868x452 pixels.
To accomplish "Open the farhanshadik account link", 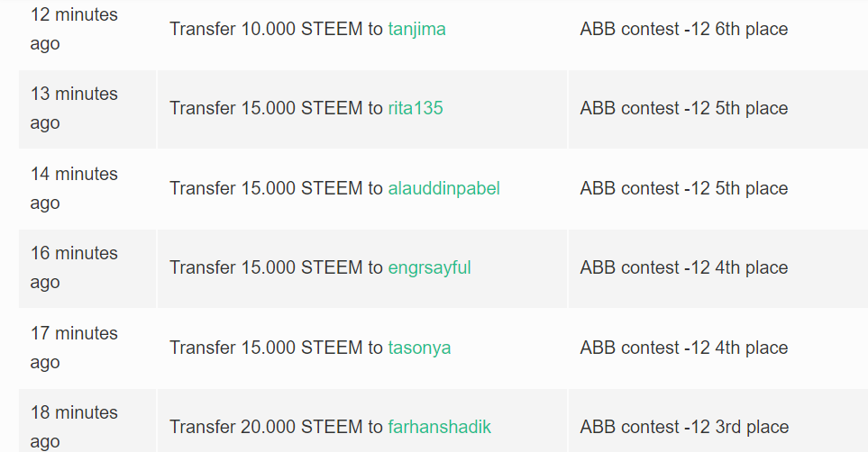I will point(440,427).
